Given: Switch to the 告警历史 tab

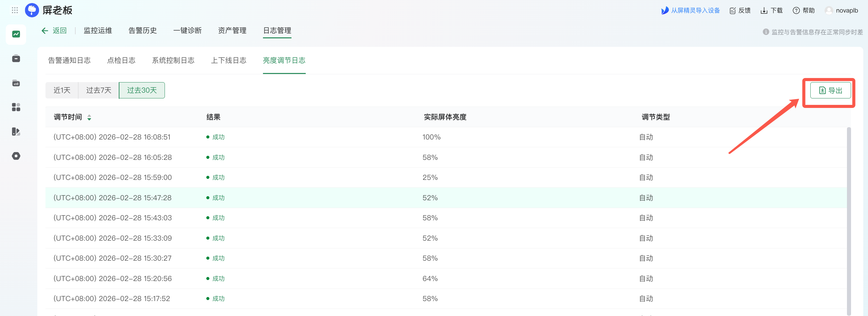Looking at the screenshot, I should coord(143,31).
